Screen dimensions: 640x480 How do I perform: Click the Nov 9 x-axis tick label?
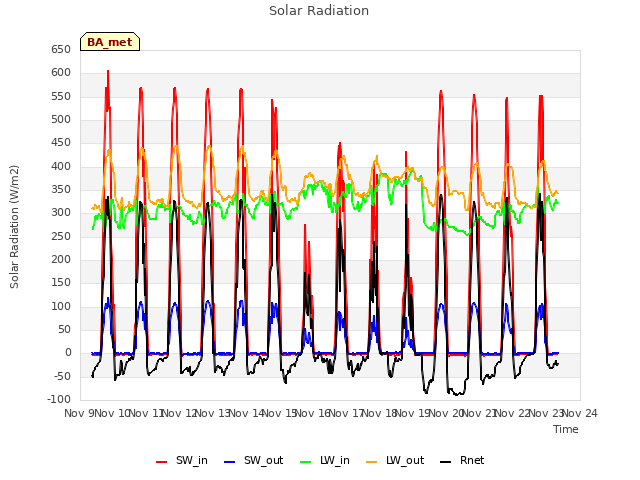click(79, 413)
